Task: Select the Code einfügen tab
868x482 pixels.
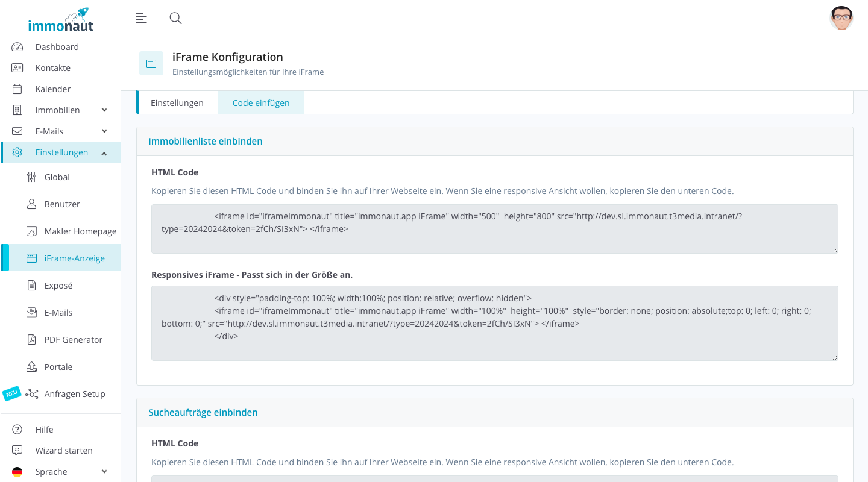Action: (x=261, y=103)
